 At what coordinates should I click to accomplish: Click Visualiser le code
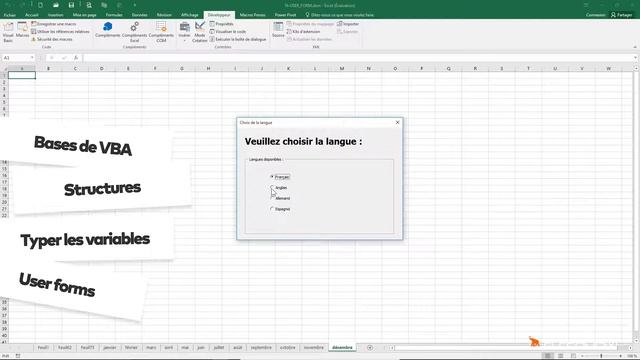click(228, 31)
